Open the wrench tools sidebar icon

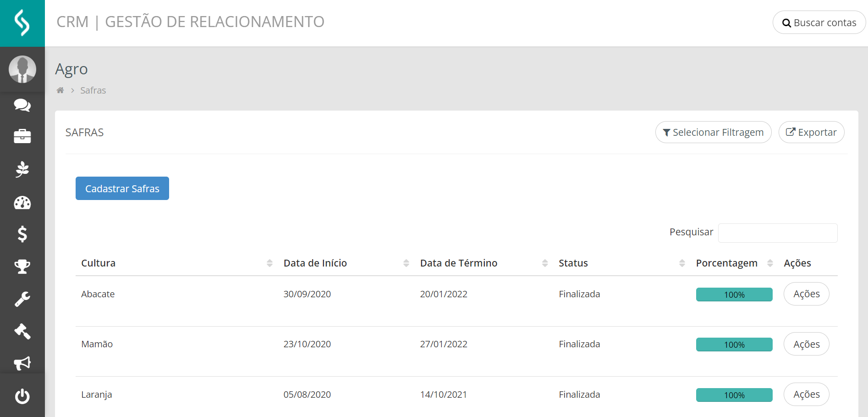click(x=22, y=299)
